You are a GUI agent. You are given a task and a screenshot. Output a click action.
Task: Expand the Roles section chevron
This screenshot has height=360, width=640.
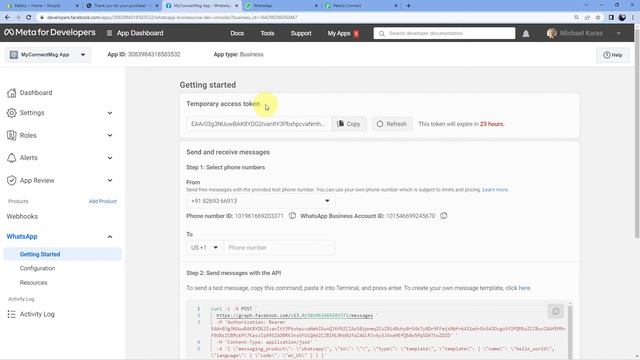pos(110,135)
